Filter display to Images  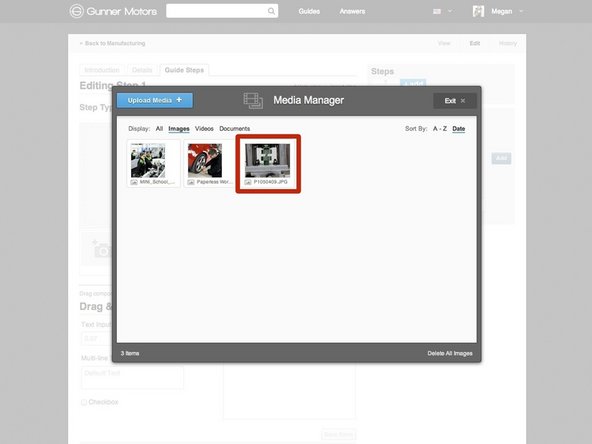pos(179,129)
